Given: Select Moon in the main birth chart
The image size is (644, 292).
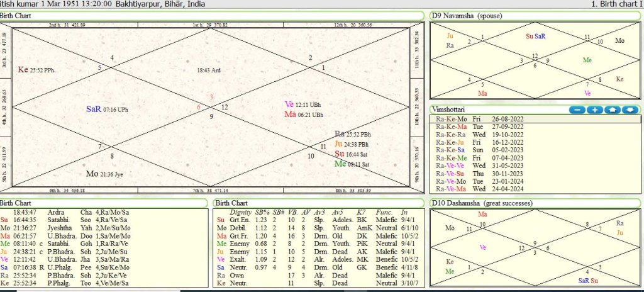Looking at the screenshot, I should [92, 172].
